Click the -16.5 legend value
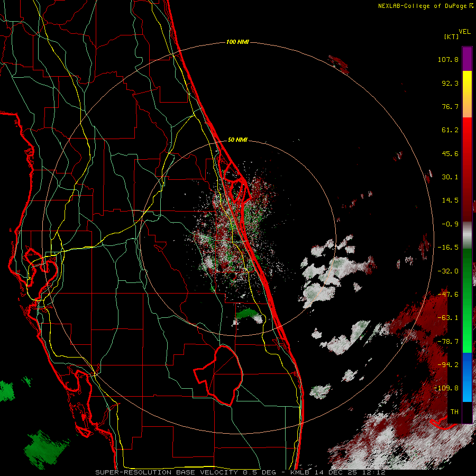Screen dimensions: 476x476 [448, 248]
